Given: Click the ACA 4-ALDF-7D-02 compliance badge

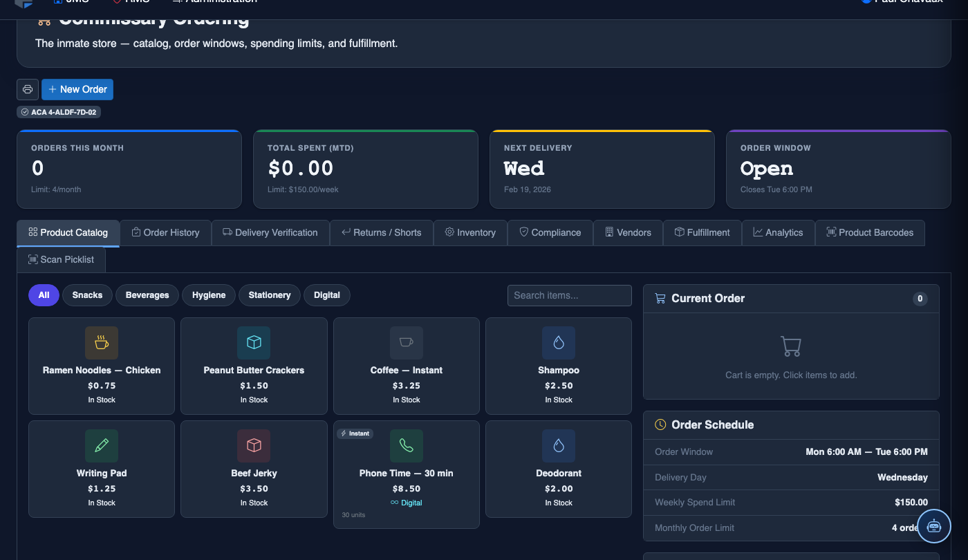Looking at the screenshot, I should tap(59, 112).
